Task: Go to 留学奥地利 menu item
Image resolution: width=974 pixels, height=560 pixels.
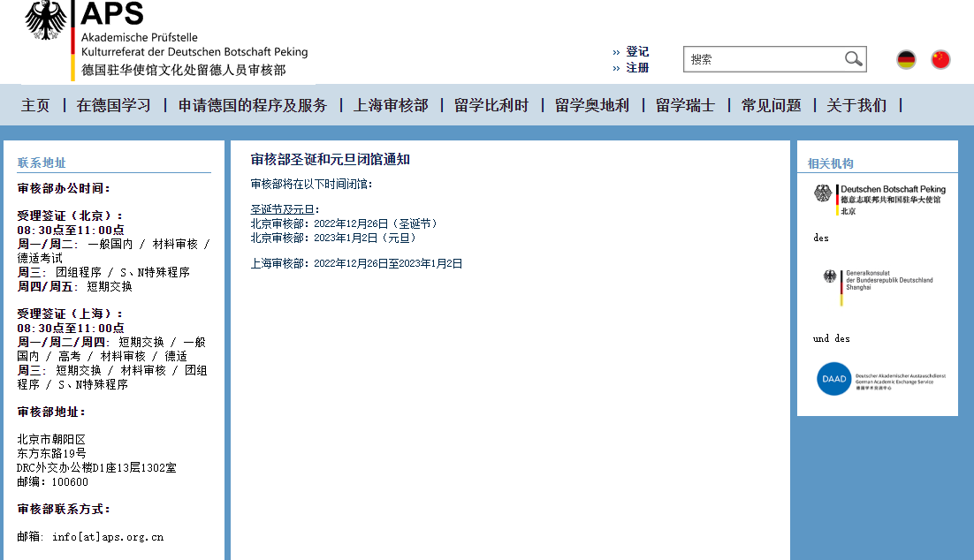Action: (592, 105)
